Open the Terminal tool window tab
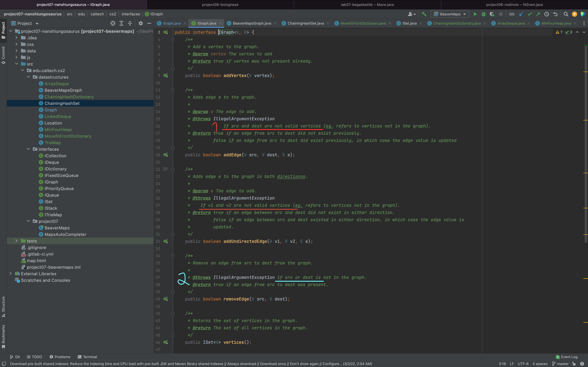Viewport: 588px width, 367px height. 87,357
